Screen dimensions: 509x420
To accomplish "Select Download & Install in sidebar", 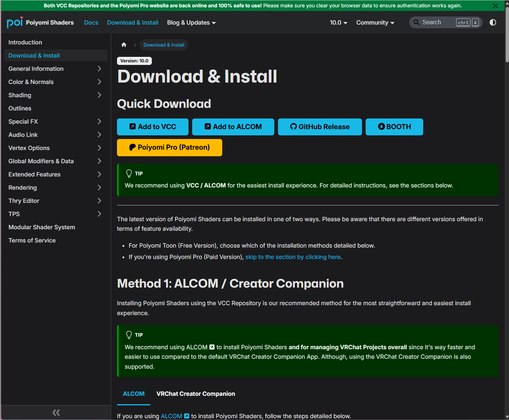I will point(56,55).
